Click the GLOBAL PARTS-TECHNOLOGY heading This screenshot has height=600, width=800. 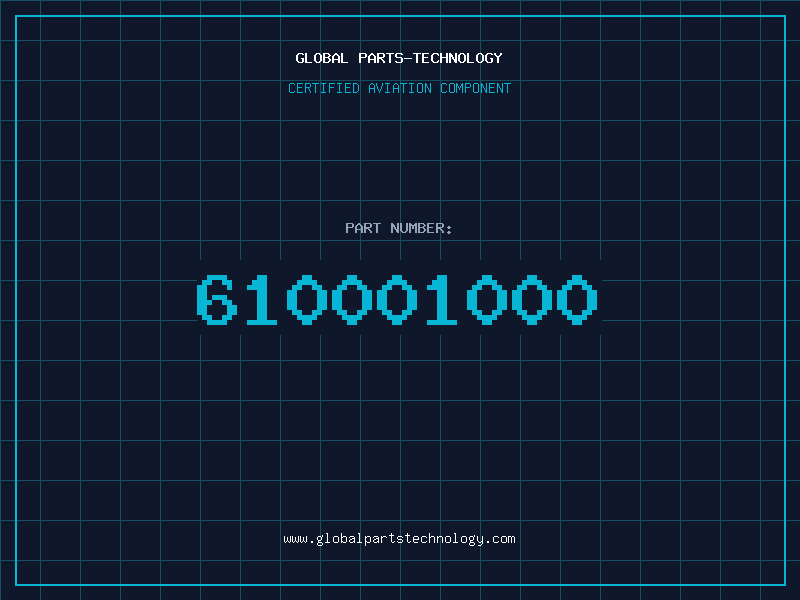click(x=399, y=58)
